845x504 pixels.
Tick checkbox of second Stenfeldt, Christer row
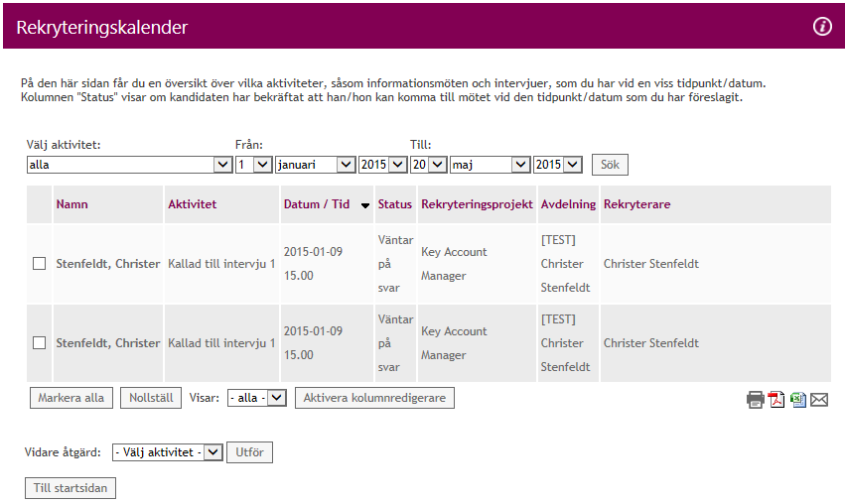point(40,343)
